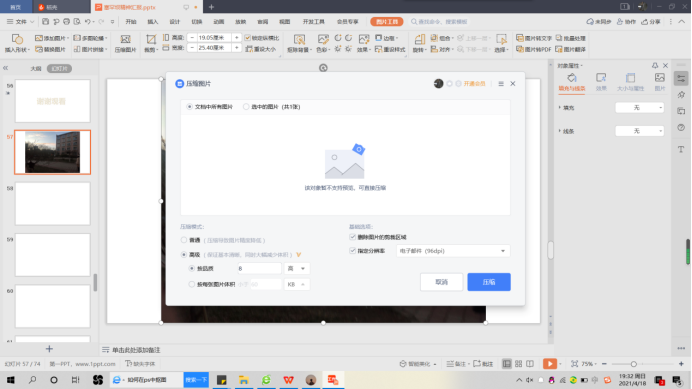Open 大小与属性 tab in object properties
This screenshot has width=692, height=389.
(630, 82)
